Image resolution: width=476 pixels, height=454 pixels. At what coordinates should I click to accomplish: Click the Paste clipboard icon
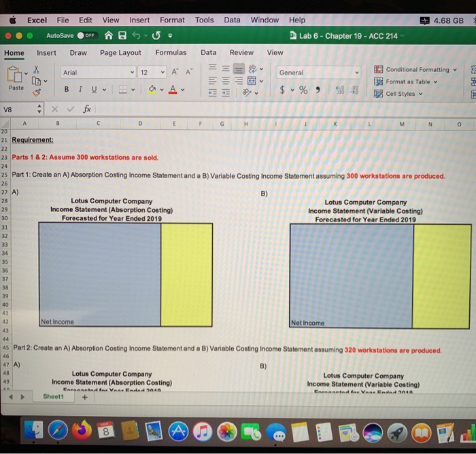tap(14, 74)
